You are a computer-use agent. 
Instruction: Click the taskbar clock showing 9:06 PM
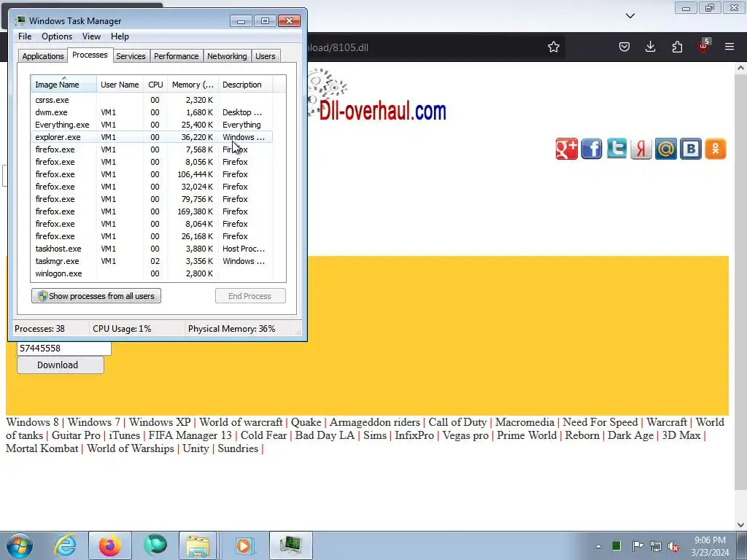point(710,546)
